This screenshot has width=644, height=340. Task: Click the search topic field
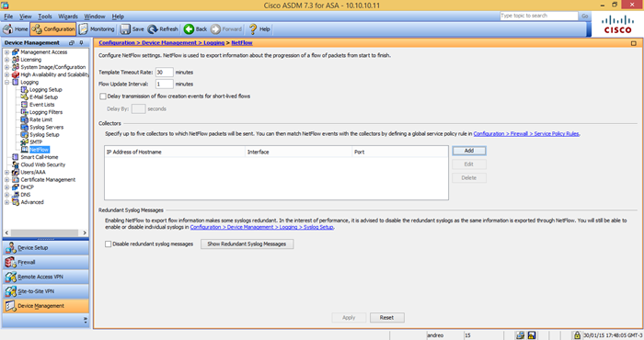tap(539, 16)
